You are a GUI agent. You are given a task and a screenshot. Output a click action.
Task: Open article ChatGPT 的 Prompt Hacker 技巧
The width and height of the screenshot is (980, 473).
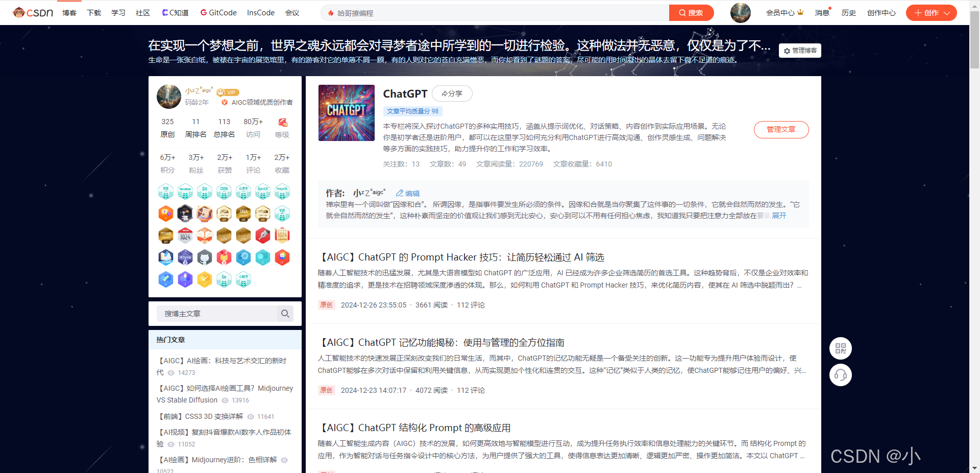point(461,257)
